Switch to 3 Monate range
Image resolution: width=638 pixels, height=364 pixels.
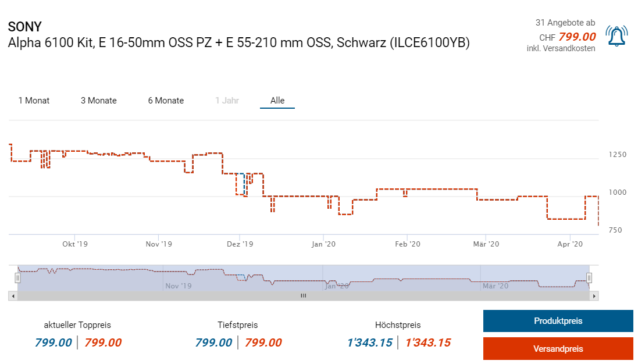[98, 101]
